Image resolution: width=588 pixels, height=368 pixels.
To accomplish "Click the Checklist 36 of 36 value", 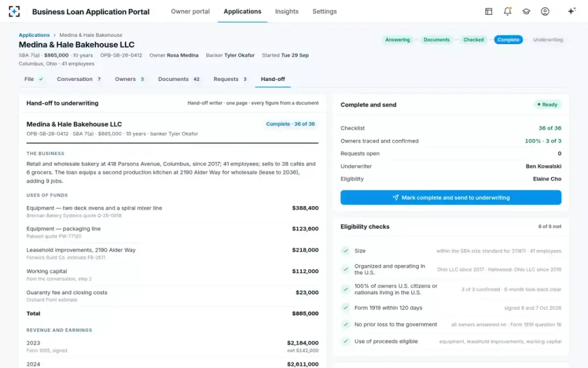I will click(550, 128).
